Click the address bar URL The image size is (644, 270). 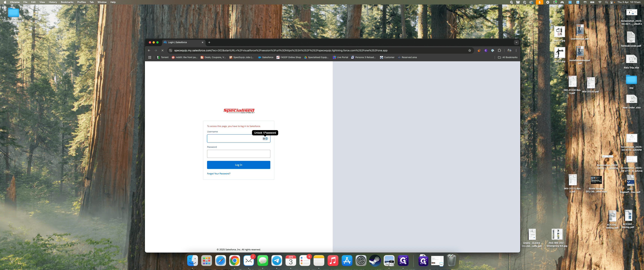pyautogui.click(x=281, y=50)
